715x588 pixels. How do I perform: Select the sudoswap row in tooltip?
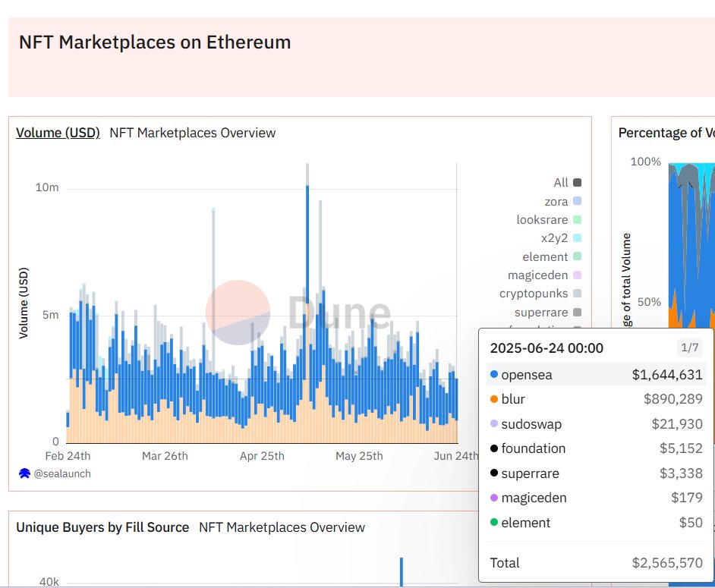596,424
